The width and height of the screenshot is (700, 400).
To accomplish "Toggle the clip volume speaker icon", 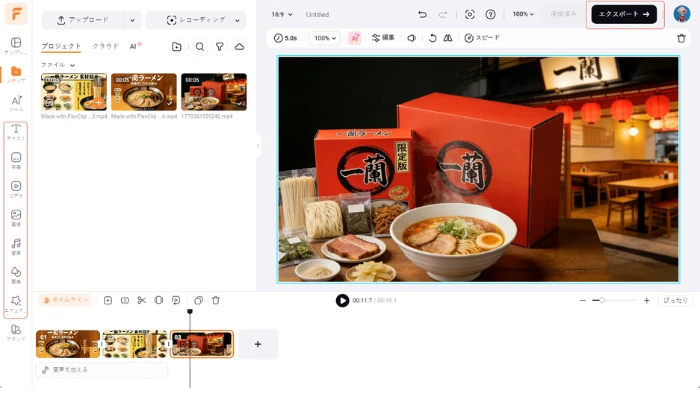I will pos(411,38).
